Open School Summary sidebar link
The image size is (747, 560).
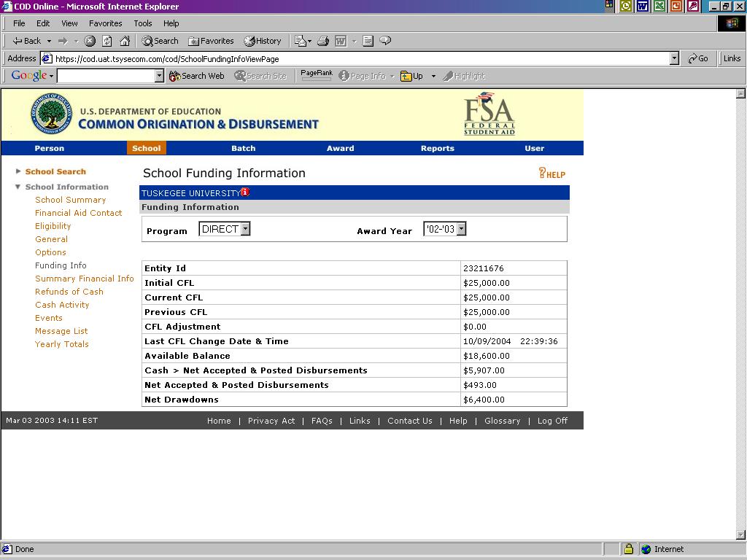[71, 200]
